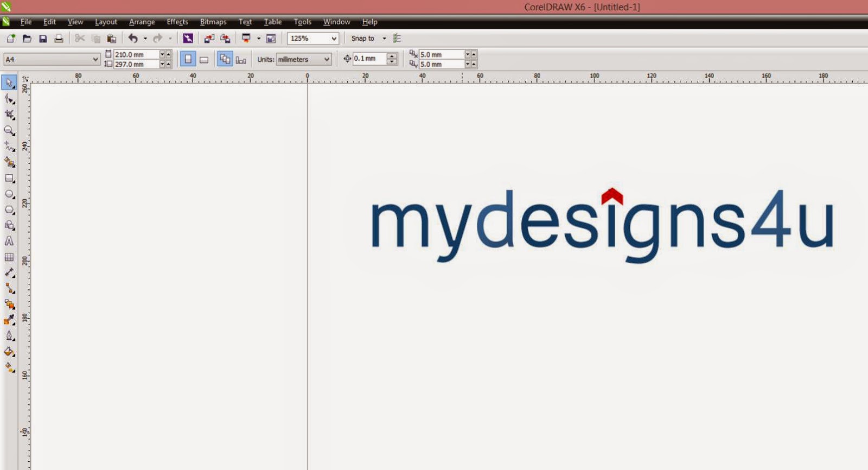868x470 pixels.
Task: Select the Interactive Fill tool
Action: pyautogui.click(x=9, y=367)
